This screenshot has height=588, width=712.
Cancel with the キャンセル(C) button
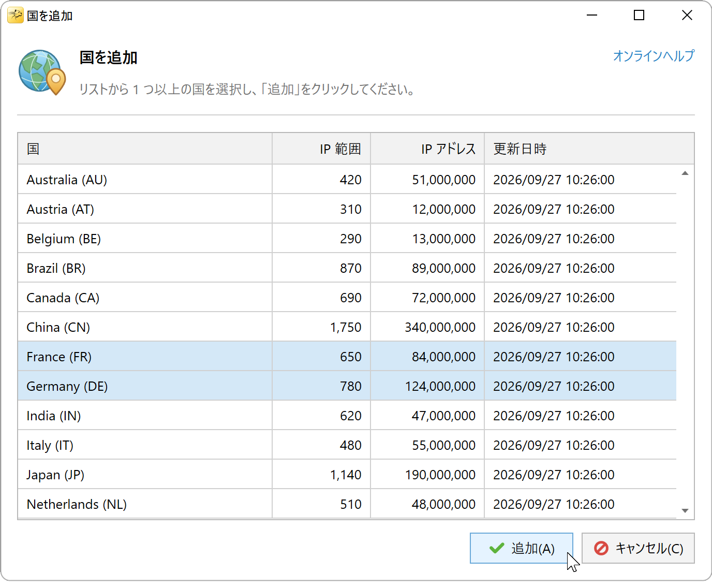[x=638, y=548]
